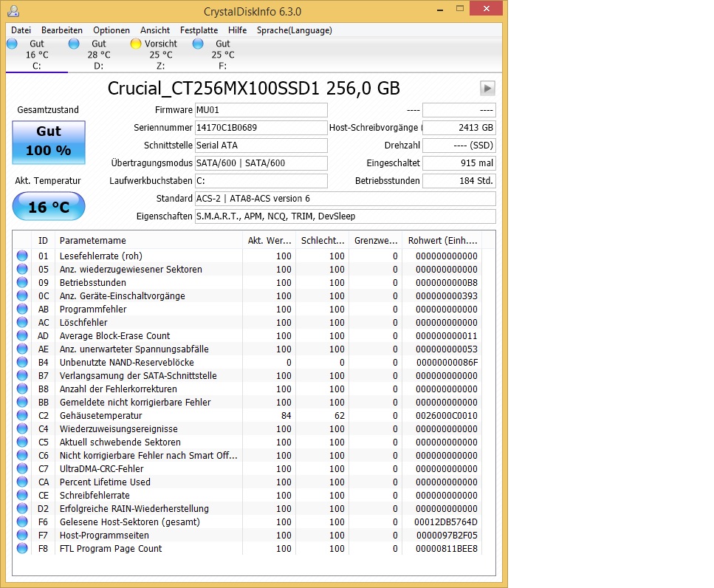Click status icon for Anz. unerwarteter Spannungsabfälle
This screenshot has height=588, width=714.
pyautogui.click(x=22, y=349)
